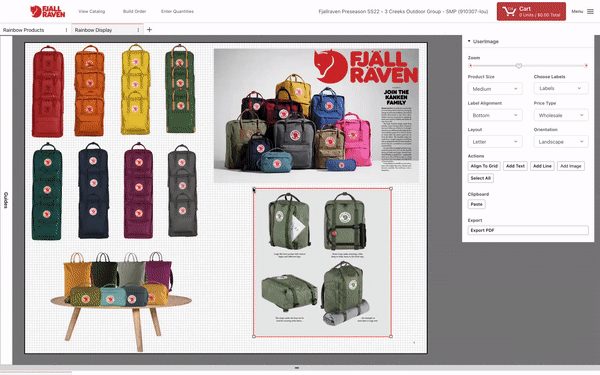The image size is (600, 375).
Task: Open Orientation Landscape dropdown
Action: point(561,142)
